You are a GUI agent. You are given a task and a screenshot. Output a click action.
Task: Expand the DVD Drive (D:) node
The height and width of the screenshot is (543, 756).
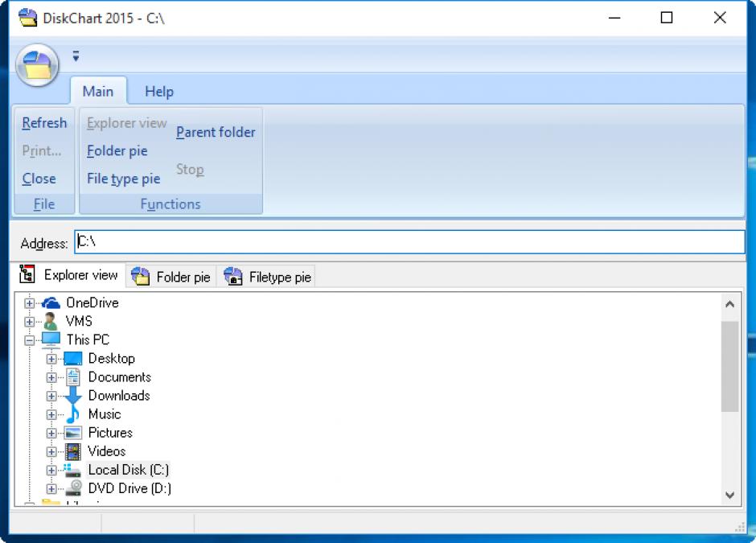[51, 488]
